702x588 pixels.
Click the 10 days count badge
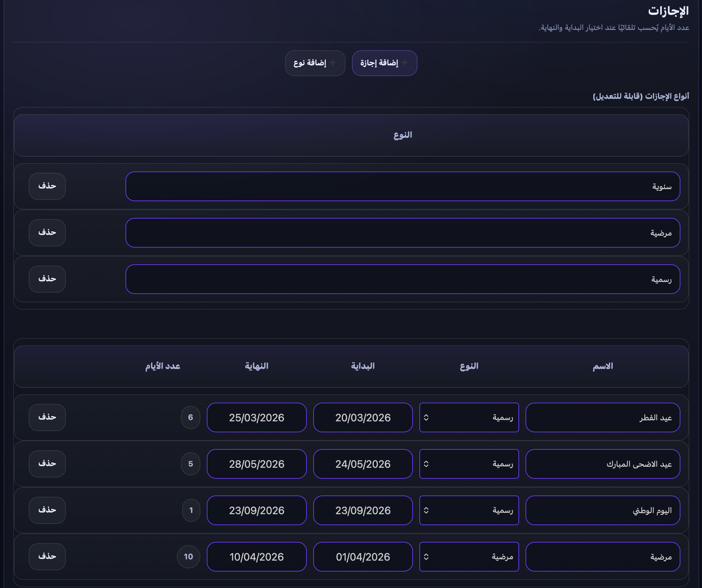[188, 557]
